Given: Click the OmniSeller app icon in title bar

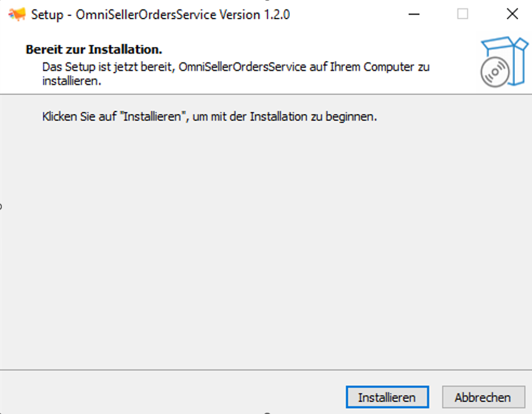Looking at the screenshot, I should tap(17, 14).
